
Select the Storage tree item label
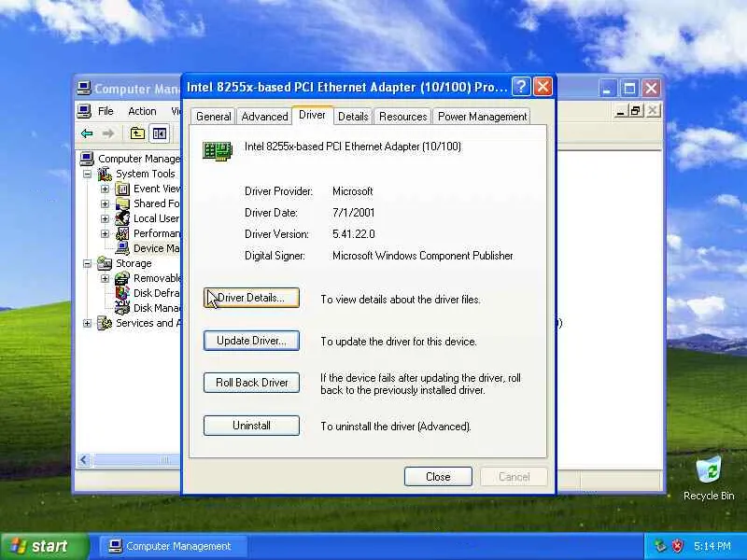coord(134,263)
